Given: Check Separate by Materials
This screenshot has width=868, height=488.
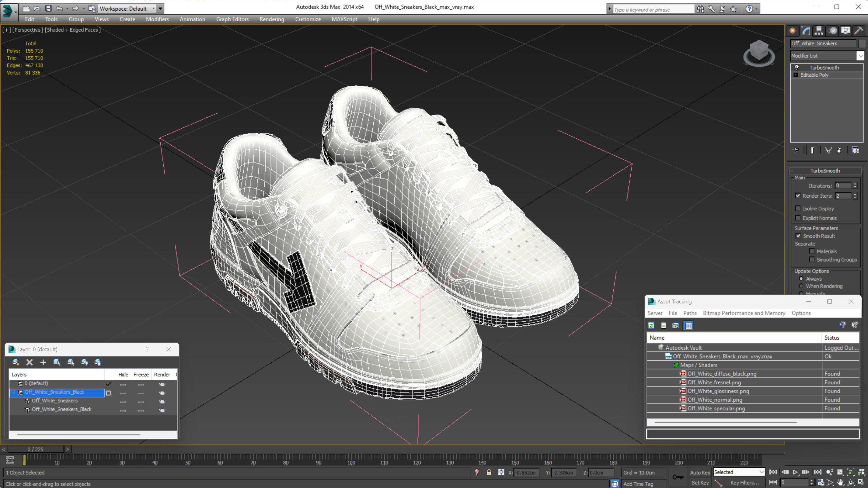Looking at the screenshot, I should pyautogui.click(x=812, y=251).
